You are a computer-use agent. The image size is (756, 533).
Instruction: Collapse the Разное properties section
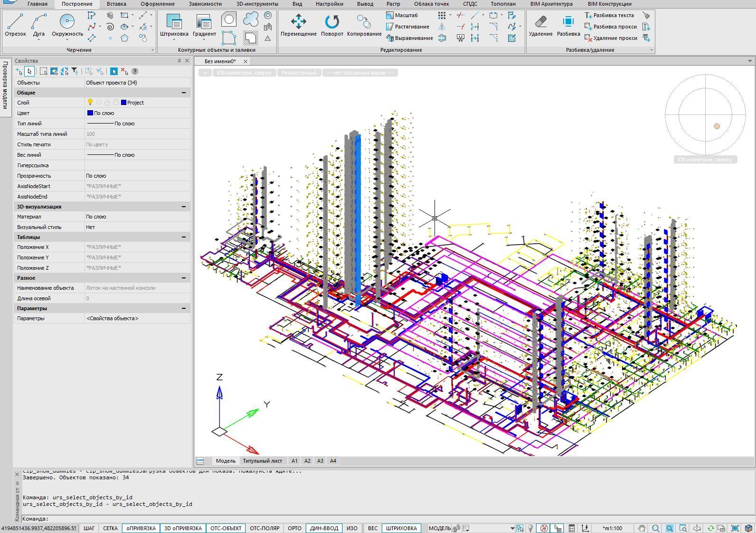tap(184, 278)
